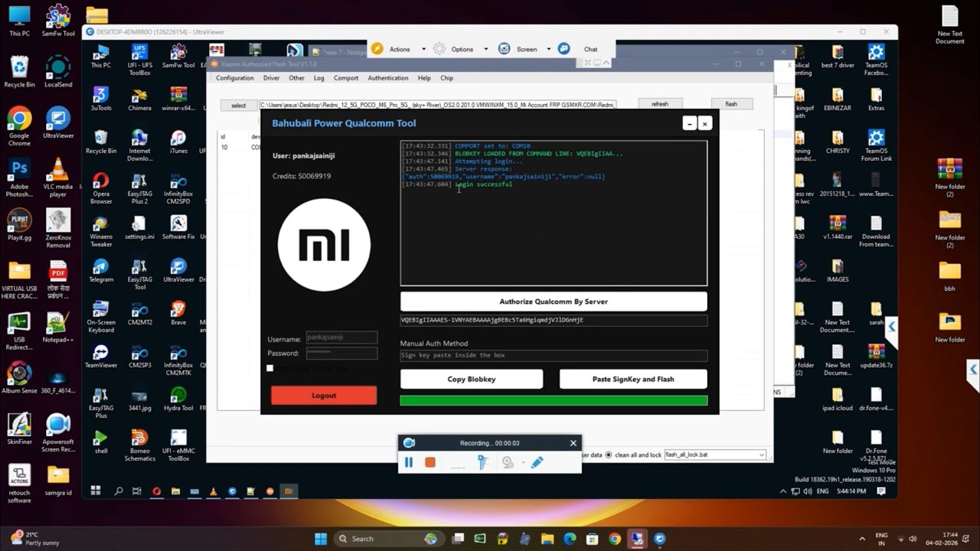
Task: Click the blobkey text field
Action: coord(554,320)
